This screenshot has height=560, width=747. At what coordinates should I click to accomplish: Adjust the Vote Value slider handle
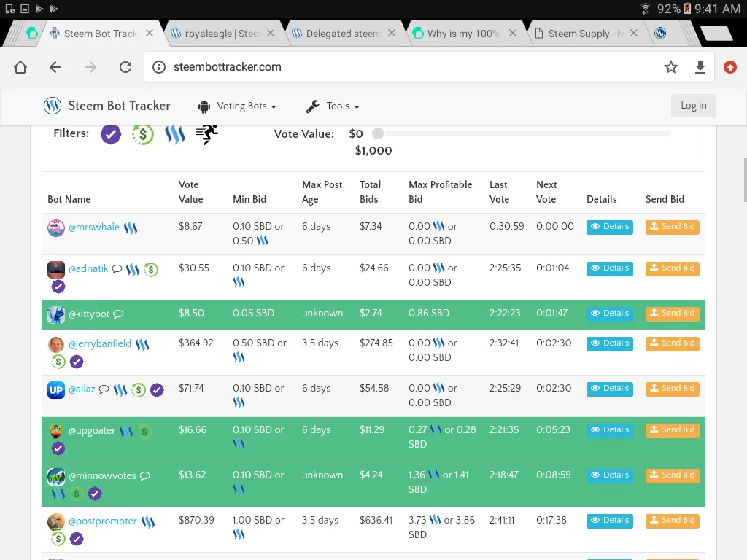coord(378,133)
